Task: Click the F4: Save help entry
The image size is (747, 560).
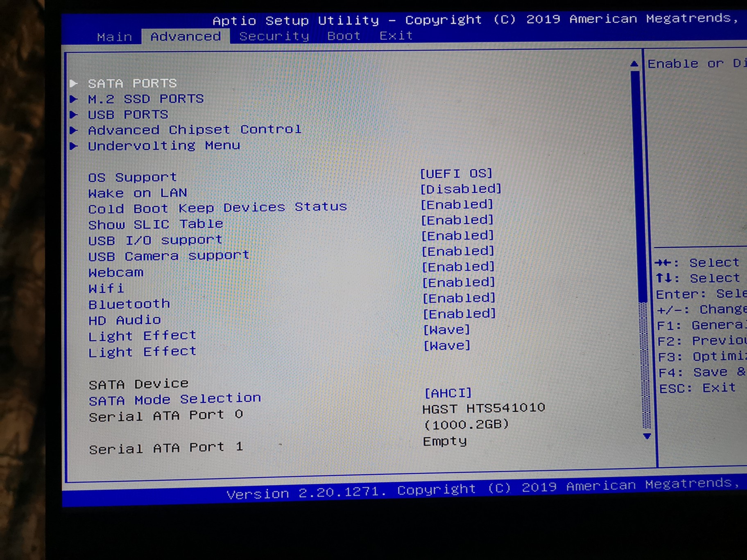Action: tap(702, 372)
